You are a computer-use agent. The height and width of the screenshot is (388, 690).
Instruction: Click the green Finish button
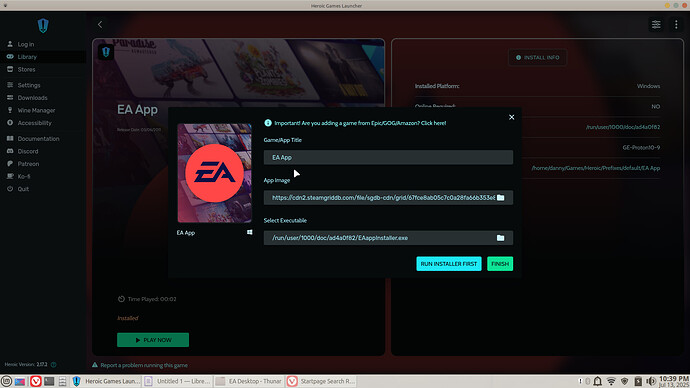(x=500, y=264)
